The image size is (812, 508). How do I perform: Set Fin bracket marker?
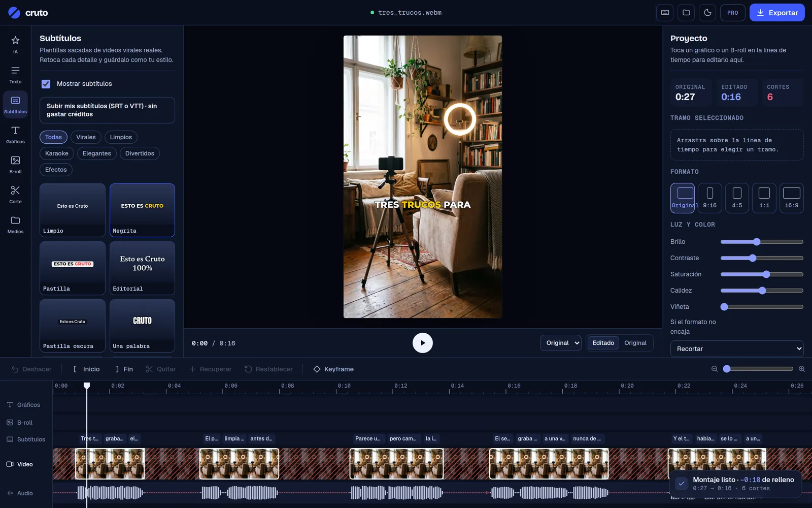124,369
